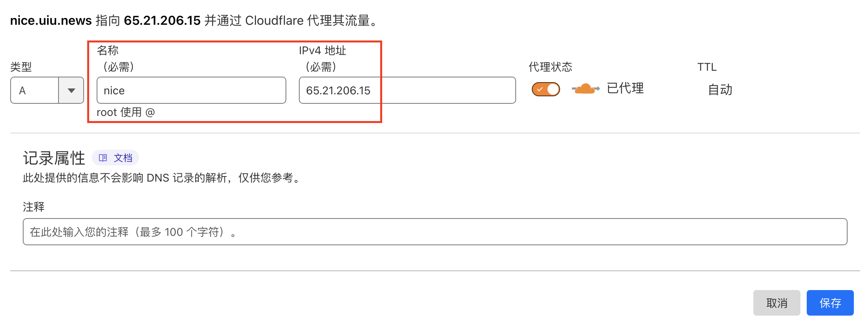This screenshot has width=868, height=327.
Task: Click the 记录属性 section heading
Action: [54, 158]
